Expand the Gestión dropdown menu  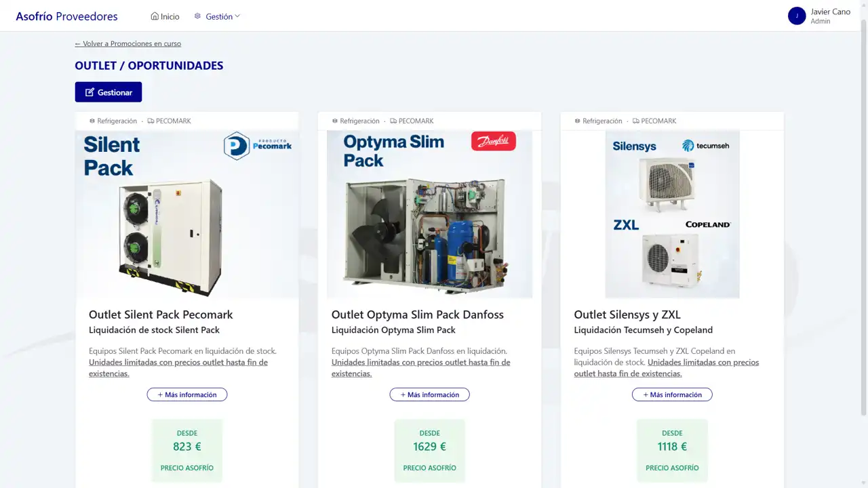[217, 16]
